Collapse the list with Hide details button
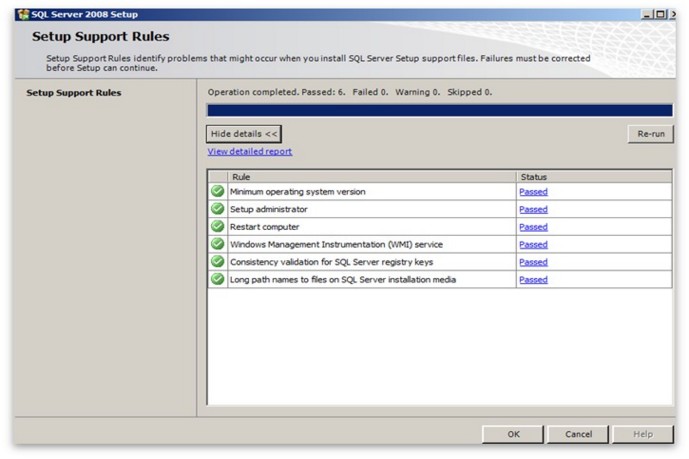This screenshot has height=459, width=689. click(244, 134)
